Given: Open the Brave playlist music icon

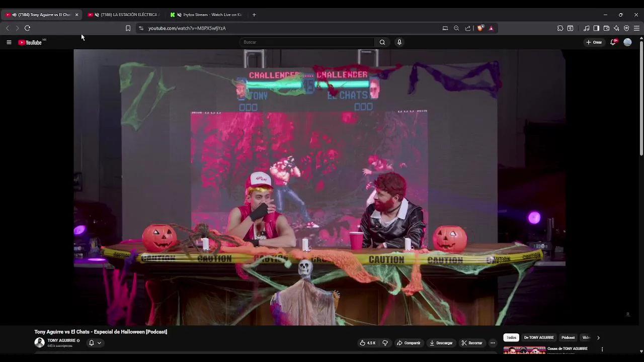Looking at the screenshot, I should click(586, 28).
